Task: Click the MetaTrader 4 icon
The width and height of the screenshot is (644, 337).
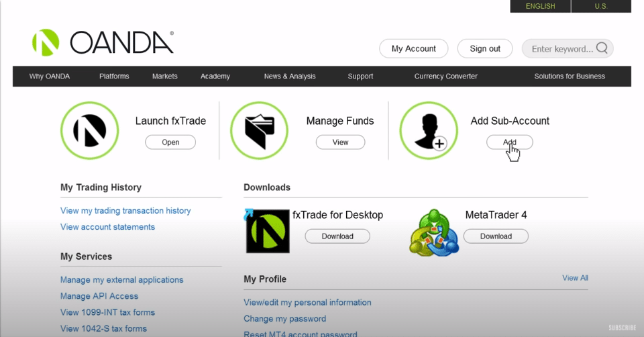Action: (434, 233)
